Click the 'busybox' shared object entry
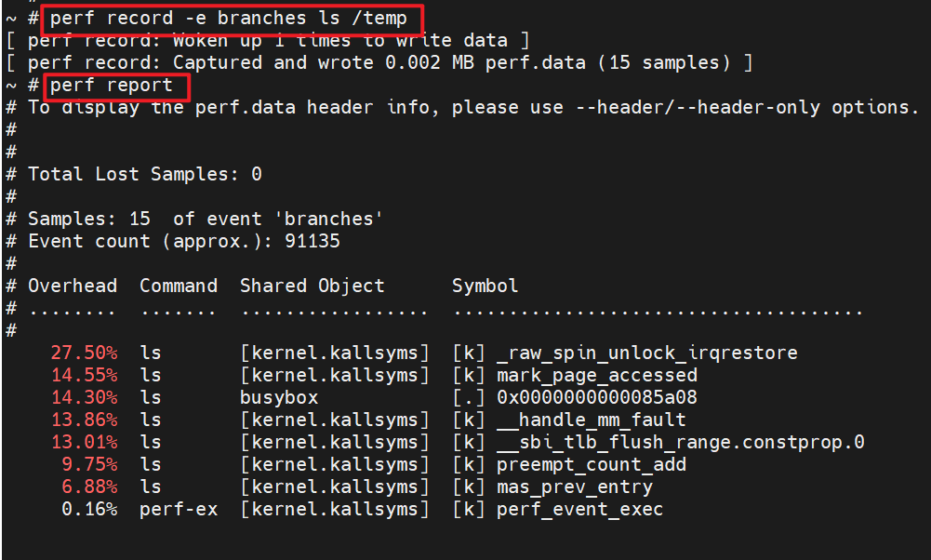931x560 pixels. (279, 398)
